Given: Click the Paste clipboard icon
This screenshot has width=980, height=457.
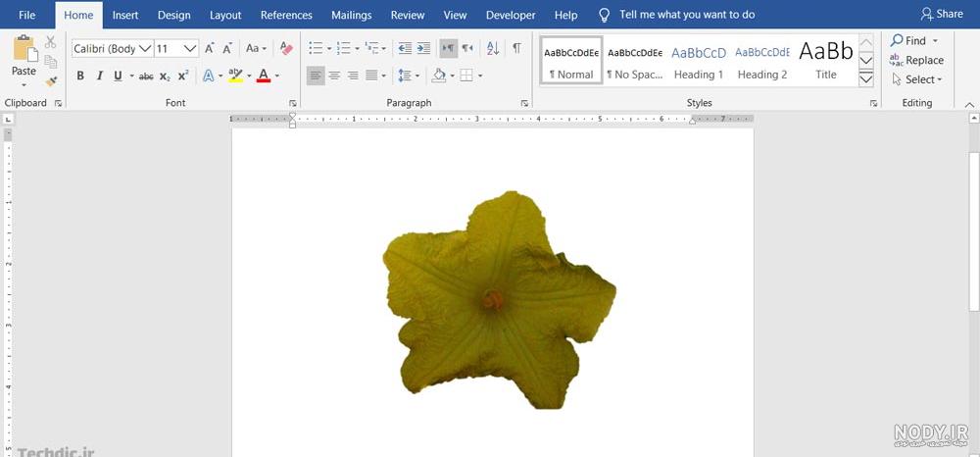Looking at the screenshot, I should coord(24,49).
